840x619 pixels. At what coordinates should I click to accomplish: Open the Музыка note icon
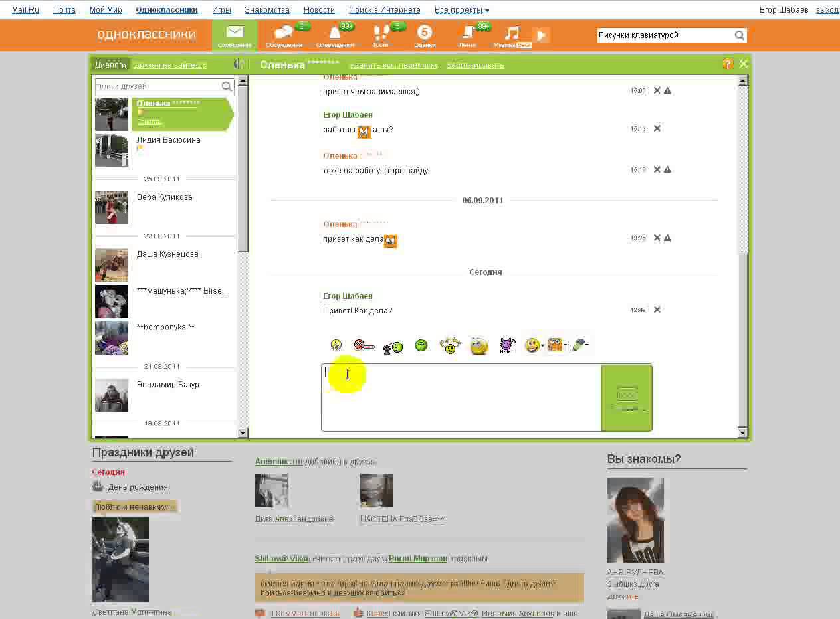tap(512, 35)
